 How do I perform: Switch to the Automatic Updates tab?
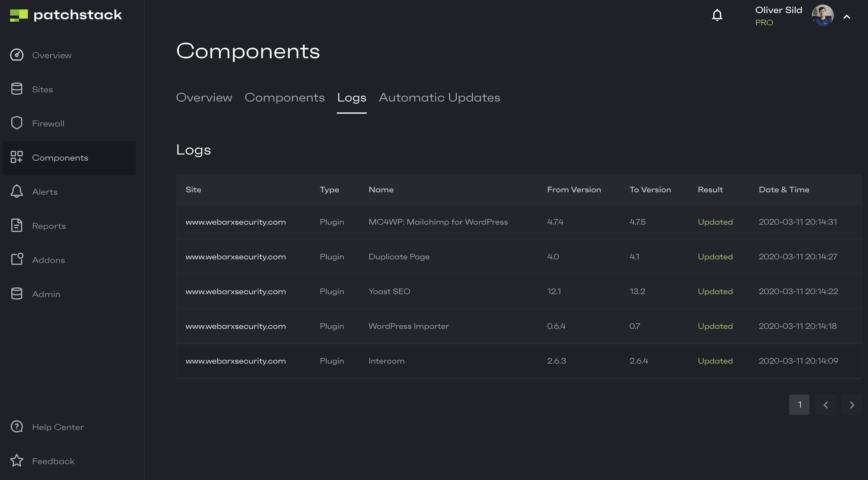tap(439, 97)
